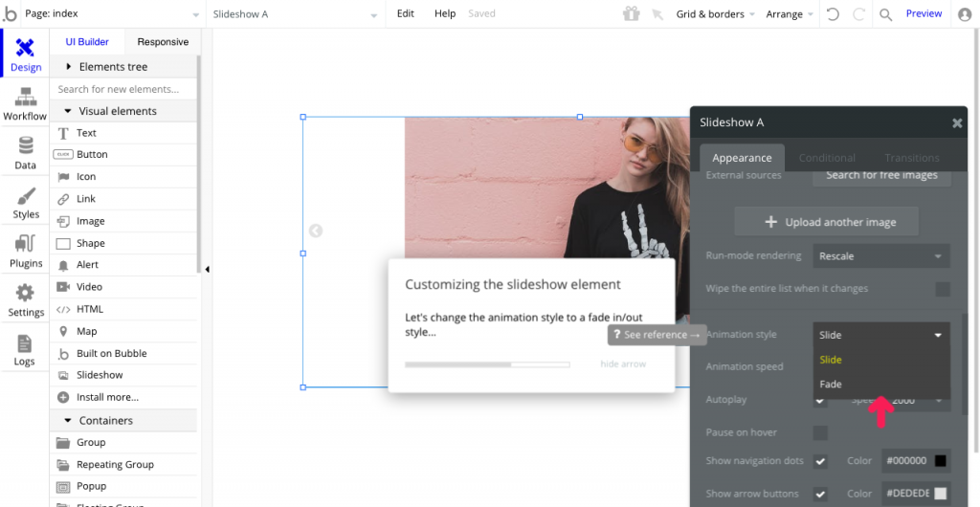Select the Popup container
Image resolution: width=980 pixels, height=507 pixels.
(x=123, y=486)
